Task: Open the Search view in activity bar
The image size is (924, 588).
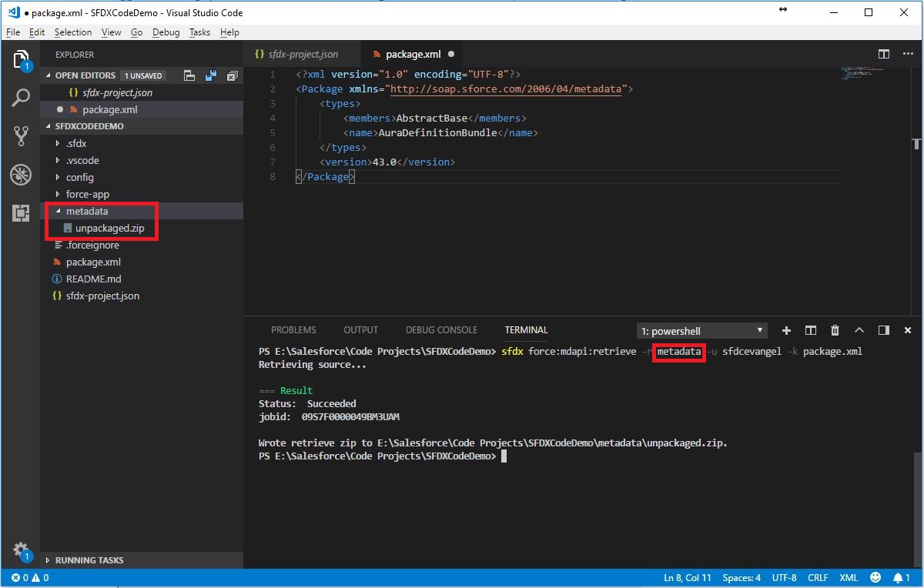Action: (21, 98)
